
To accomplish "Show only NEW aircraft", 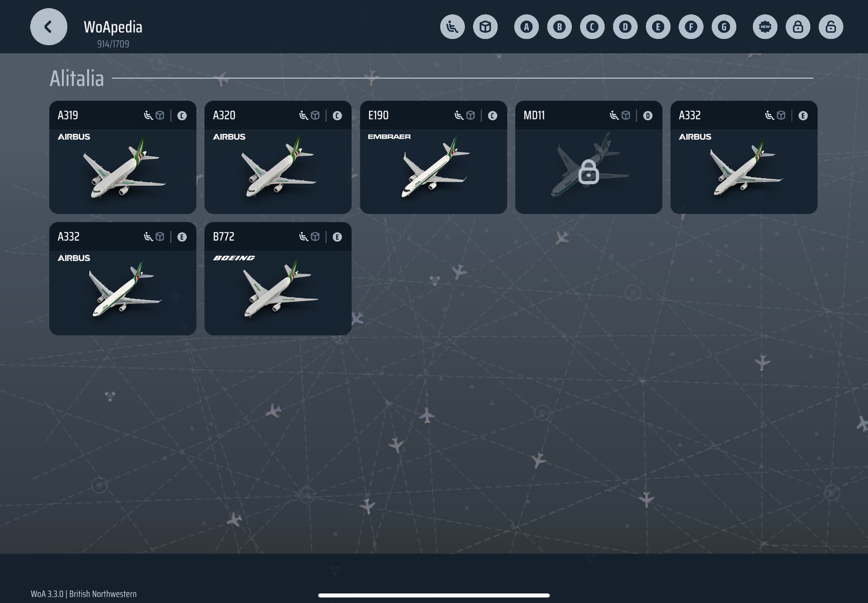I will pos(765,27).
